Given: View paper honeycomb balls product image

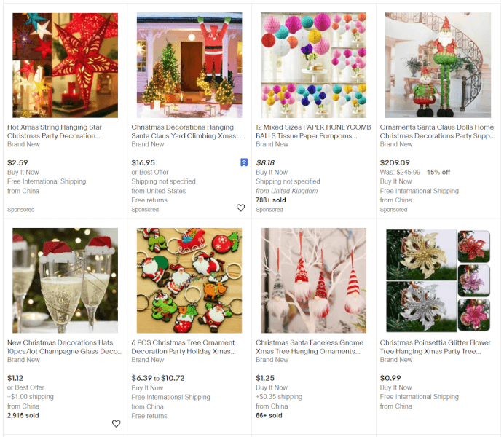Looking at the screenshot, I should [313, 66].
